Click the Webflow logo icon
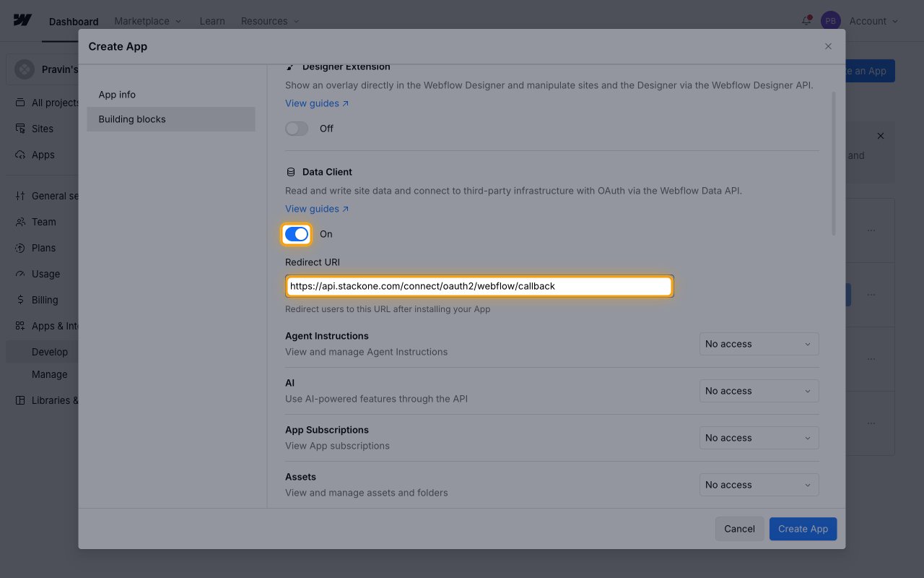Viewport: 924px width, 578px height. click(22, 20)
